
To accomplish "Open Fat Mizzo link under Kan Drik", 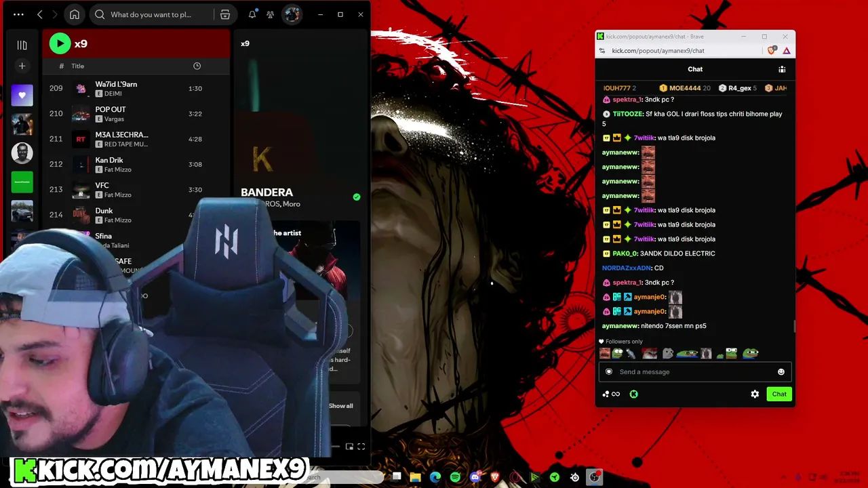I will pyautogui.click(x=117, y=169).
